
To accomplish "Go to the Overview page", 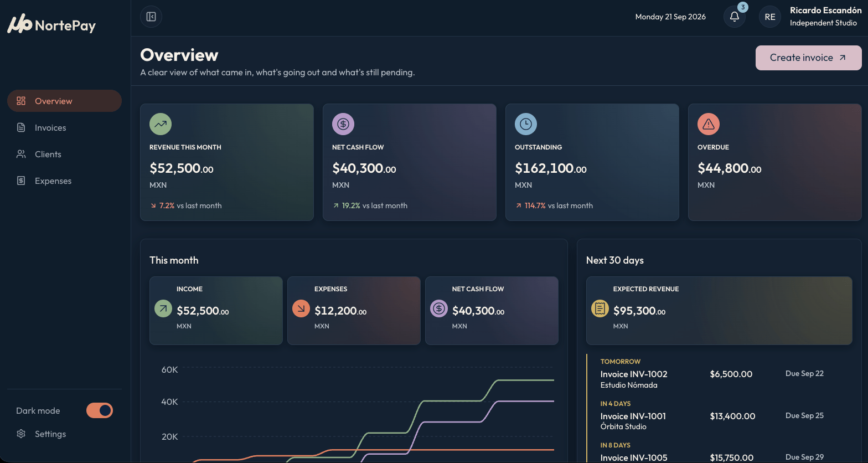I will tap(64, 101).
